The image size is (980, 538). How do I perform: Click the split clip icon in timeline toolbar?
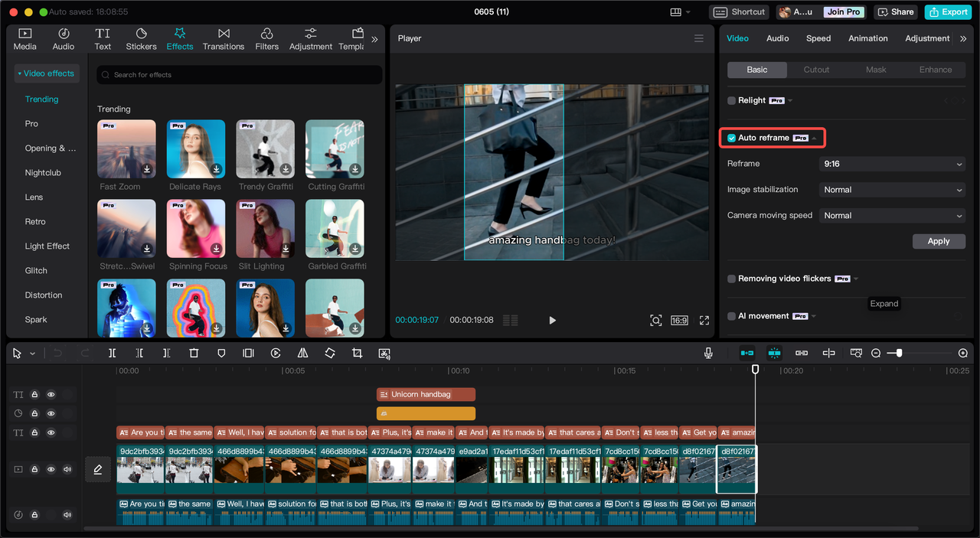(112, 353)
